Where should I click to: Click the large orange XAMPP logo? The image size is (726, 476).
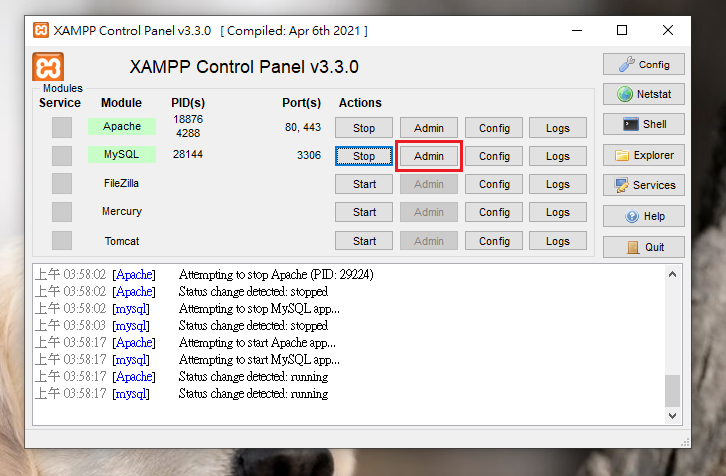[48, 68]
